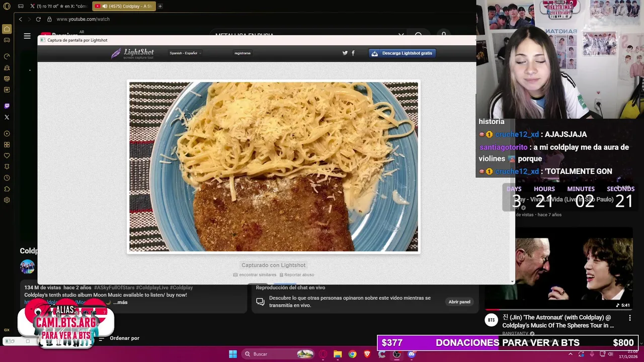Open options menu for Jin Astronaut video

pyautogui.click(x=629, y=318)
